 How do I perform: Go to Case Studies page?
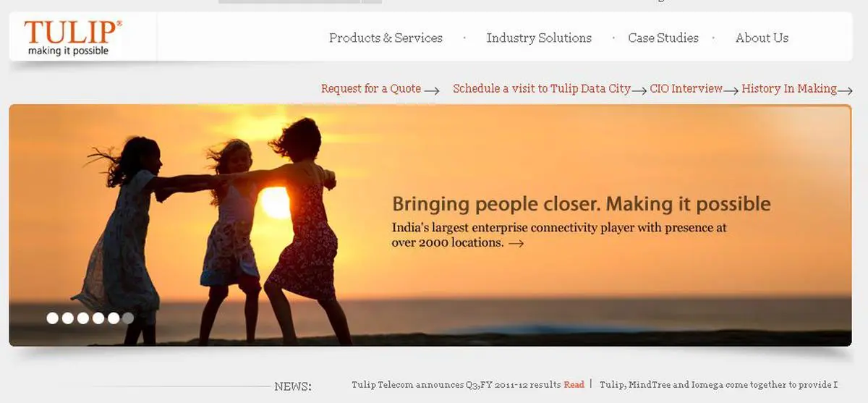pos(663,38)
